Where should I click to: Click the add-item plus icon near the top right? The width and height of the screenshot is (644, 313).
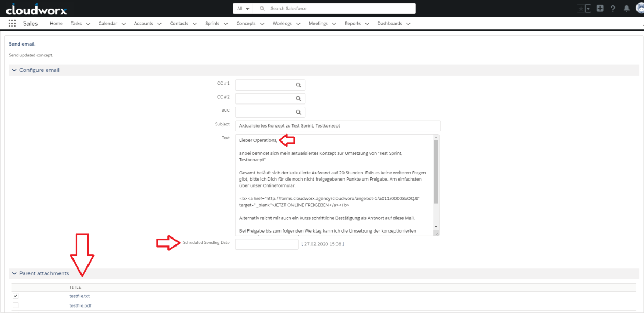coord(599,8)
